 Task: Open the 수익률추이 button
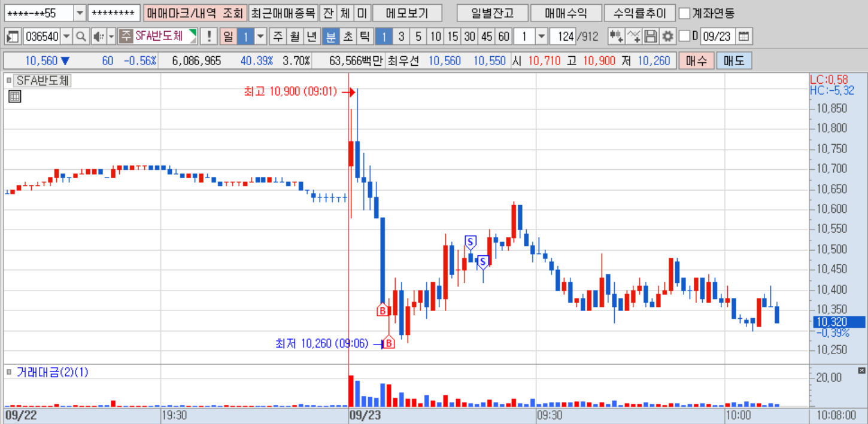click(639, 13)
